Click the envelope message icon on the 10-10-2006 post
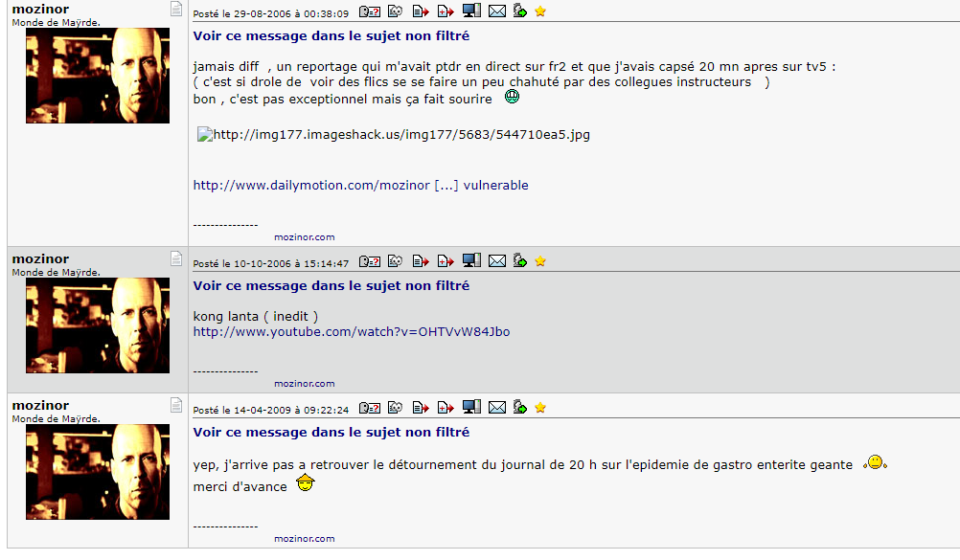Viewport: 960px width, 560px height. [497, 261]
